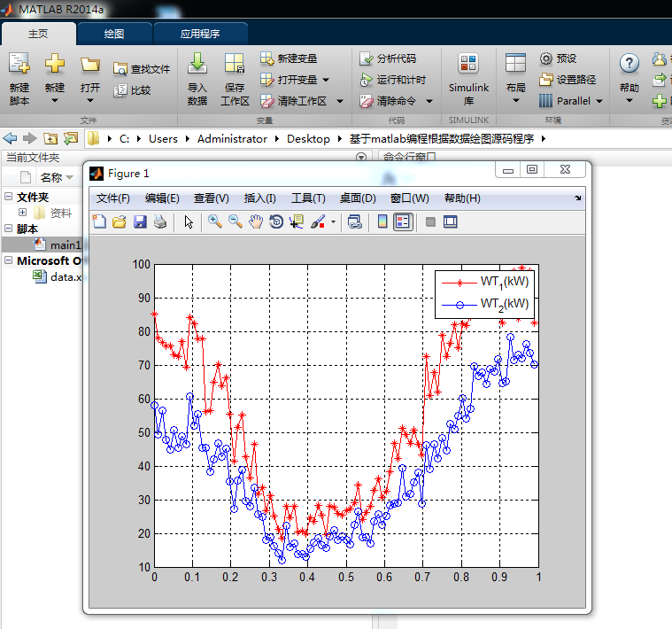Switch to 绘图 (Plots) tab
The image size is (672, 629).
click(x=114, y=34)
